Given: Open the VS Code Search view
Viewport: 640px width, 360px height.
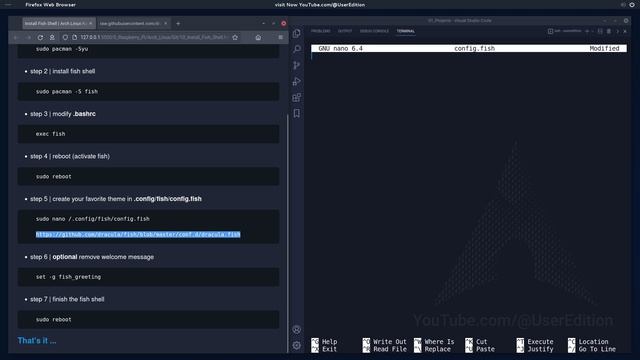Looking at the screenshot, I should (297, 49).
